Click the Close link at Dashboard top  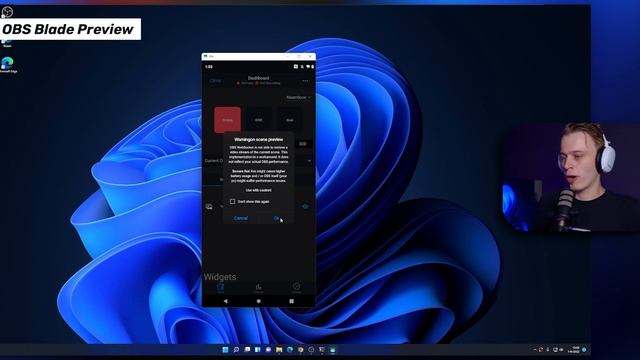(216, 81)
